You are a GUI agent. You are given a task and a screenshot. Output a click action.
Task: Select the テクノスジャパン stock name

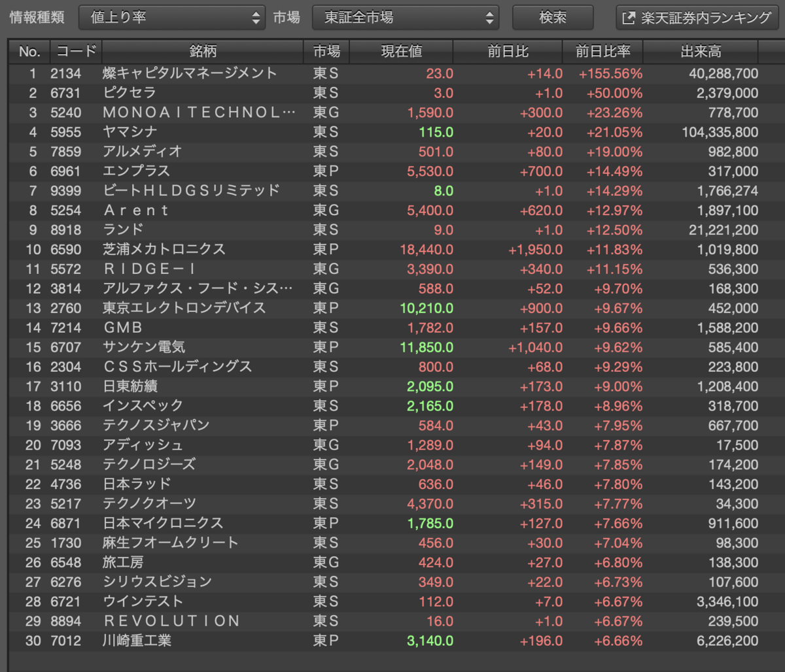[x=156, y=426]
